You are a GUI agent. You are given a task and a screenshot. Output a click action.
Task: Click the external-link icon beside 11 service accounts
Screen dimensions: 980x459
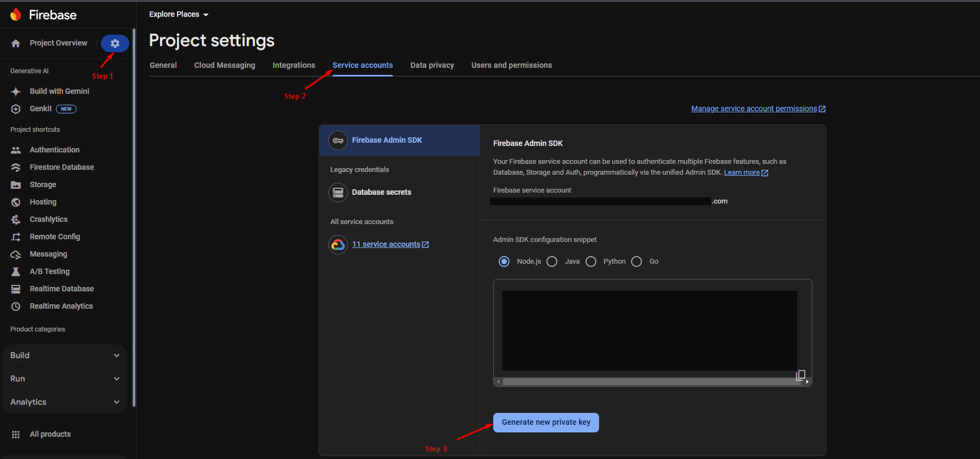(425, 245)
